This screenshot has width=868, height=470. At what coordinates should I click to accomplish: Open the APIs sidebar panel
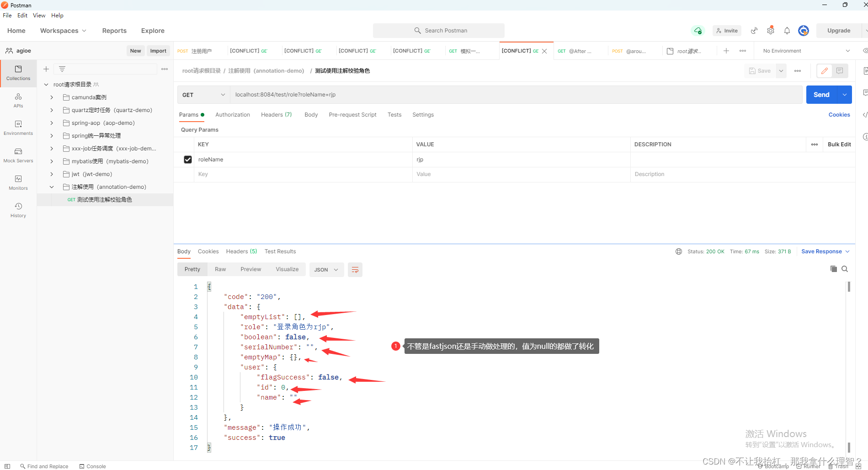18,100
